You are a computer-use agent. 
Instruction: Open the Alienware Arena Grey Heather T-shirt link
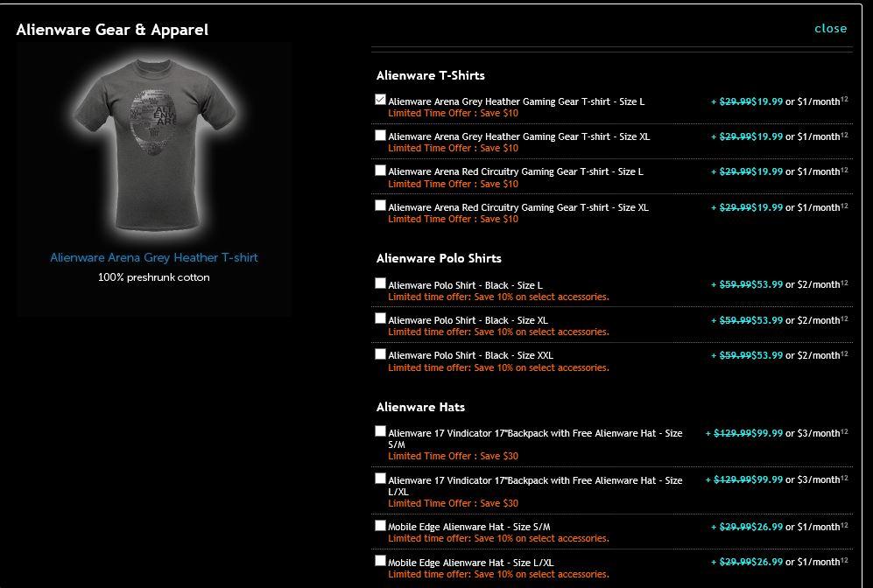(153, 257)
